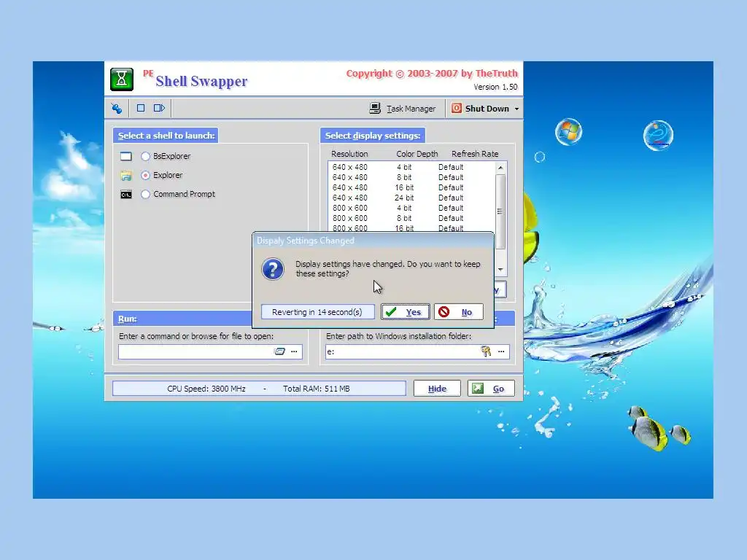Select the 640 x 480 16 bit row
The width and height of the screenshot is (747, 560).
pos(411,187)
